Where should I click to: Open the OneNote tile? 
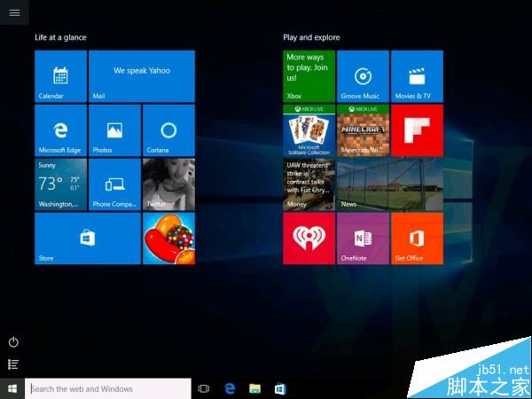363,239
